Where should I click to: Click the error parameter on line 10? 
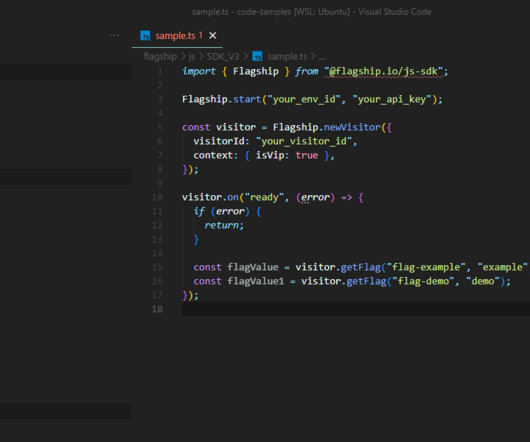coord(315,197)
